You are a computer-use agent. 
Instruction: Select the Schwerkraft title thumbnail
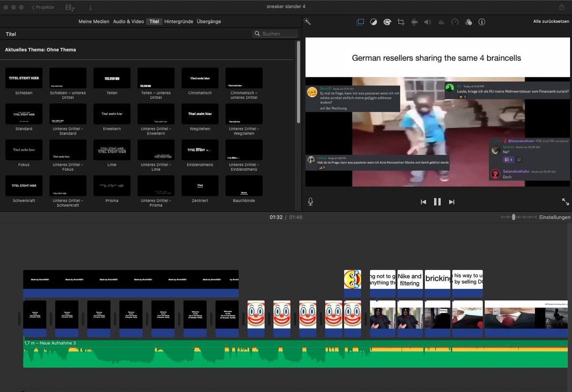pos(24,186)
